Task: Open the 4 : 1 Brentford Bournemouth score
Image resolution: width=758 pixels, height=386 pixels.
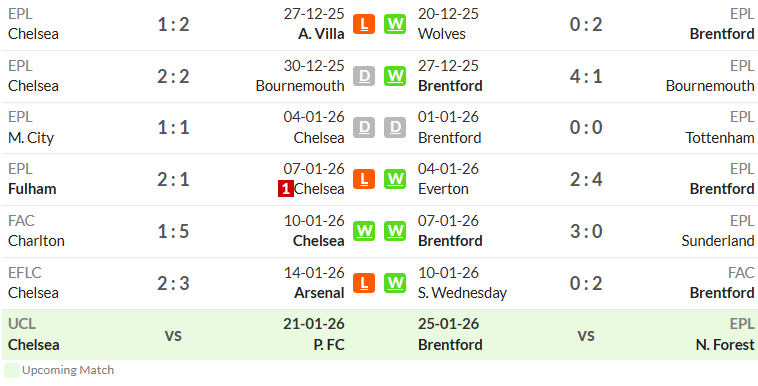Action: (586, 76)
